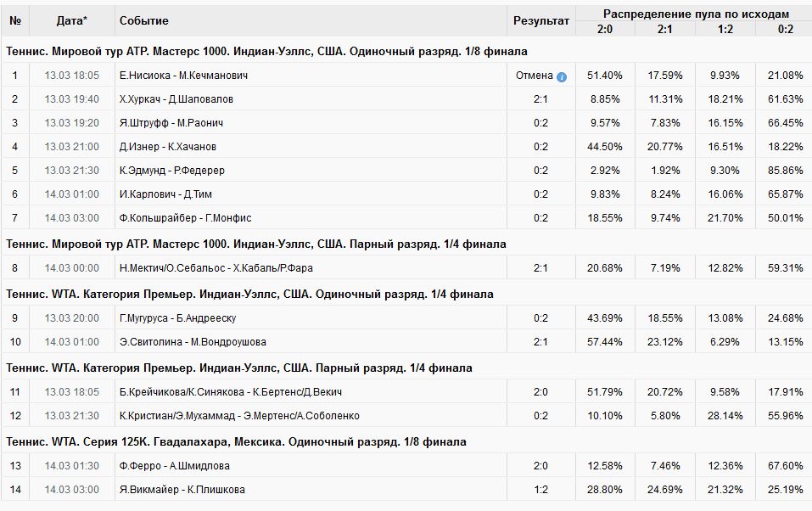The height and width of the screenshot is (511, 812).
Task: Click the Результат column header
Action: coord(541,20)
